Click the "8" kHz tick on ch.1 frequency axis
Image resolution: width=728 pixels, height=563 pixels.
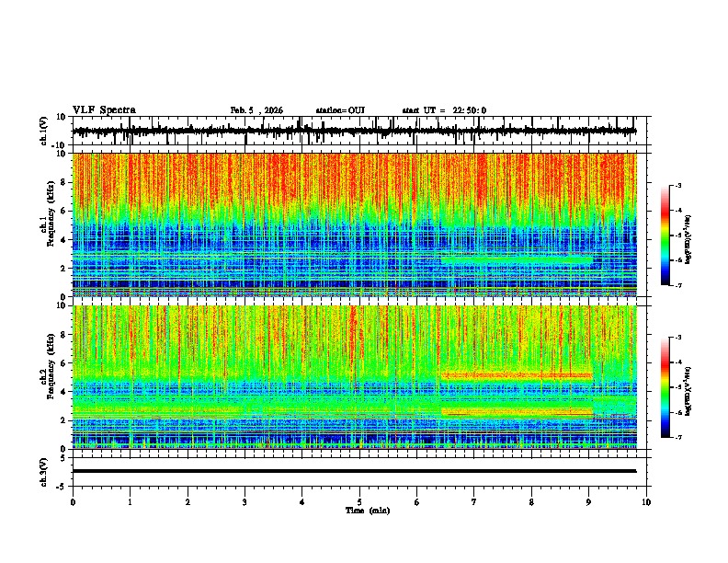pos(65,182)
